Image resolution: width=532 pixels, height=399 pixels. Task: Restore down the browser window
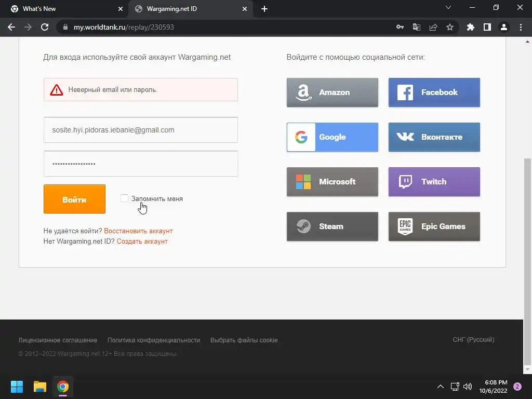pyautogui.click(x=496, y=7)
